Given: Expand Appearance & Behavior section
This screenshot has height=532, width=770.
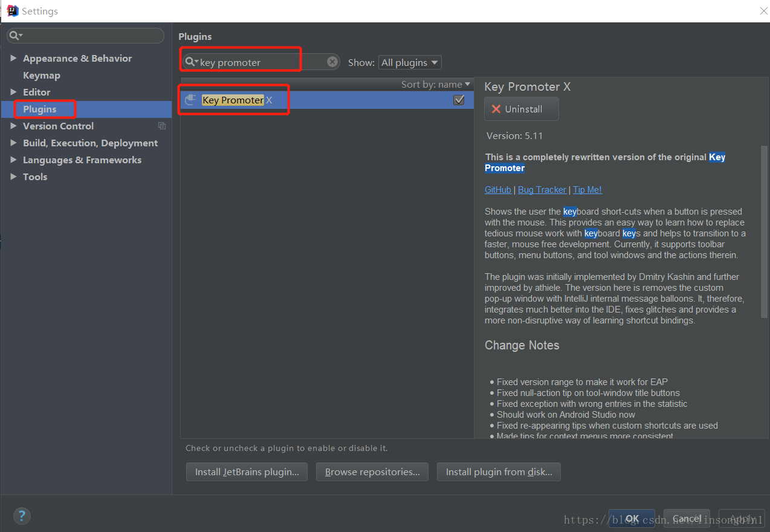Looking at the screenshot, I should [14, 58].
